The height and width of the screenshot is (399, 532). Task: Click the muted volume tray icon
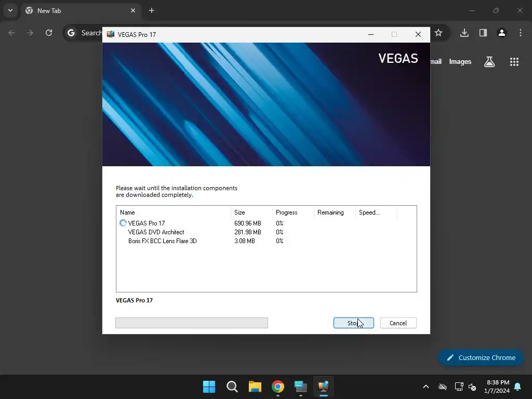click(472, 387)
